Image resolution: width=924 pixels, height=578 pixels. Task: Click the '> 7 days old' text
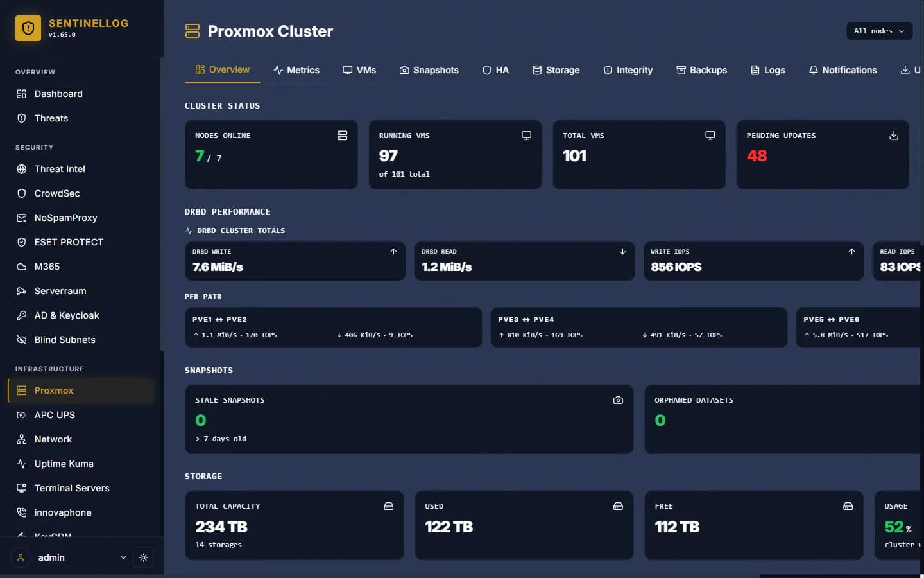221,439
